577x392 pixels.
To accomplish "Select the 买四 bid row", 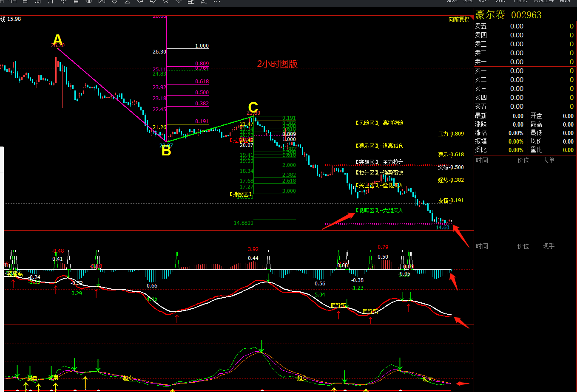I will [525, 98].
